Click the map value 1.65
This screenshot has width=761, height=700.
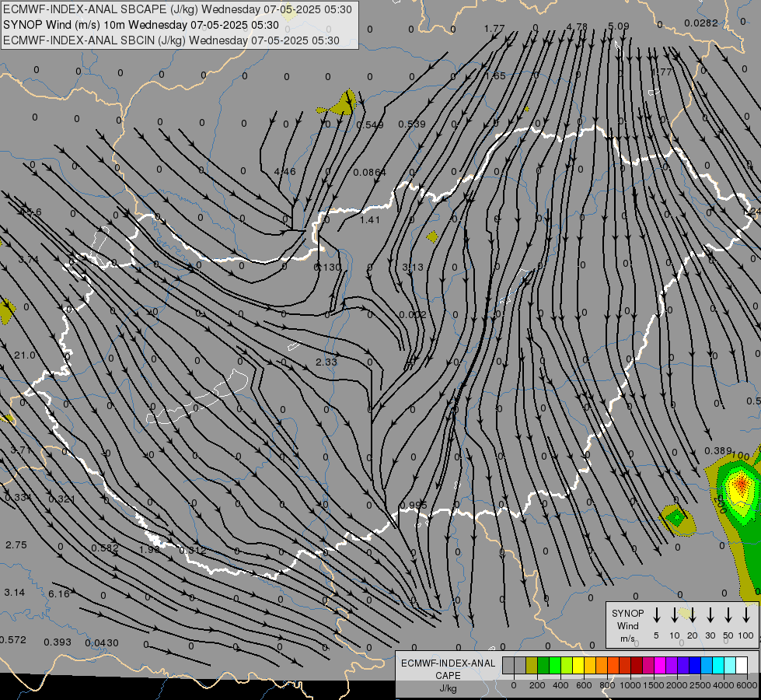495,75
